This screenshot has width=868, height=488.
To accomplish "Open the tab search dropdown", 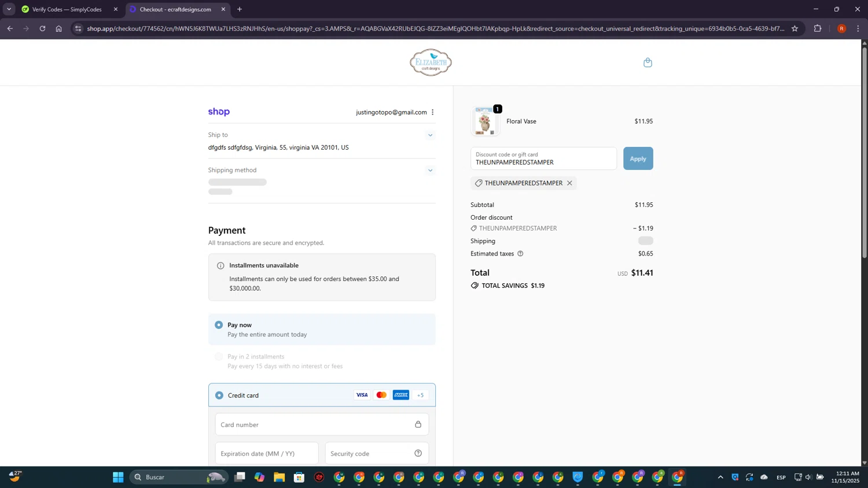I will pos(9,9).
